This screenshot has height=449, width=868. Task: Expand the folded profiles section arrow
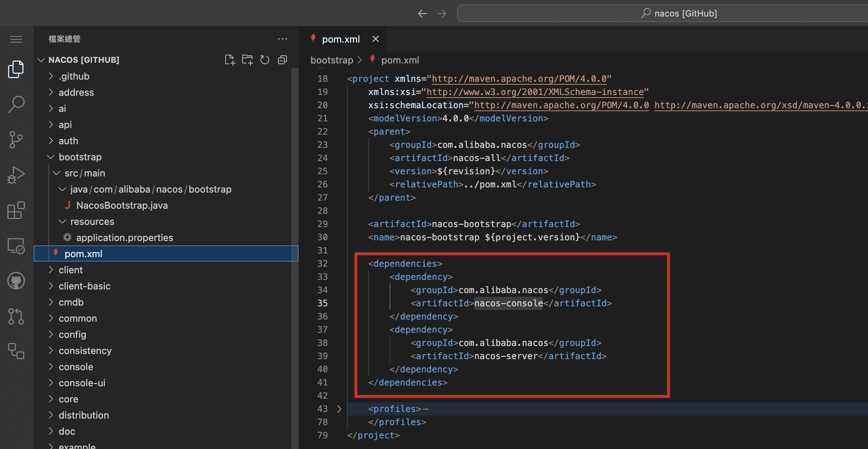point(339,409)
